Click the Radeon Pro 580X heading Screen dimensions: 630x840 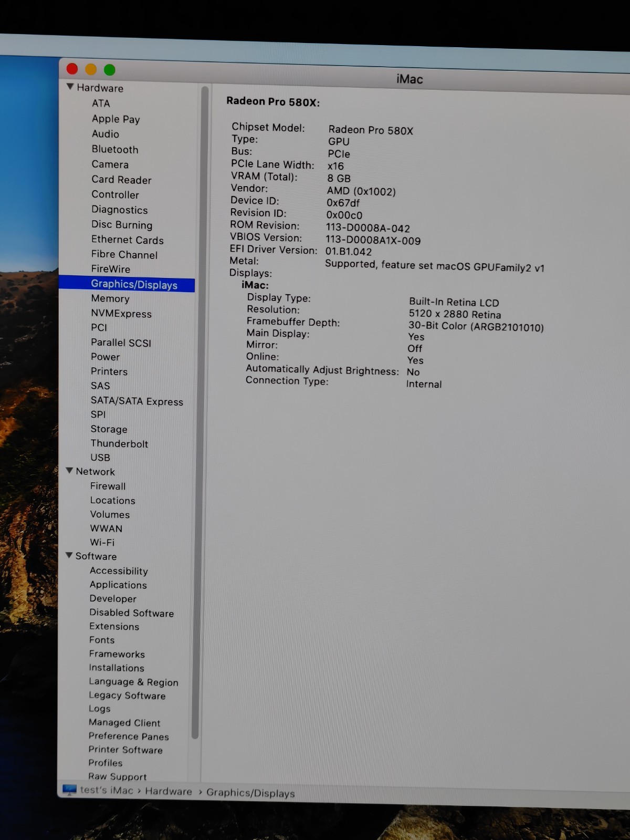click(x=273, y=101)
